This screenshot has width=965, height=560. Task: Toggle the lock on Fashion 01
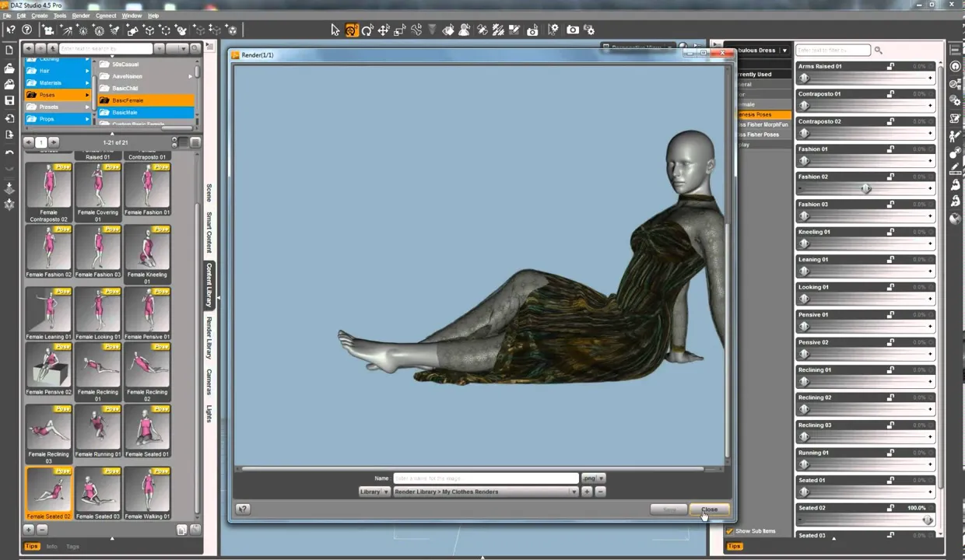click(890, 149)
